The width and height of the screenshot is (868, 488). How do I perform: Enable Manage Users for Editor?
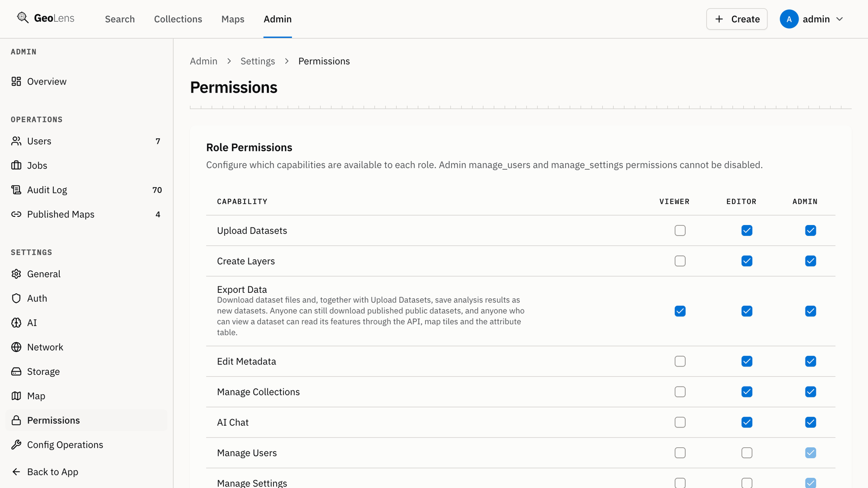coord(747,453)
